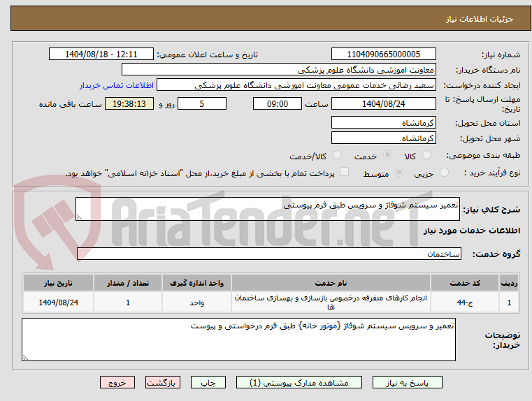Click the شماره نیاز field 1104090665000005

tap(383, 54)
